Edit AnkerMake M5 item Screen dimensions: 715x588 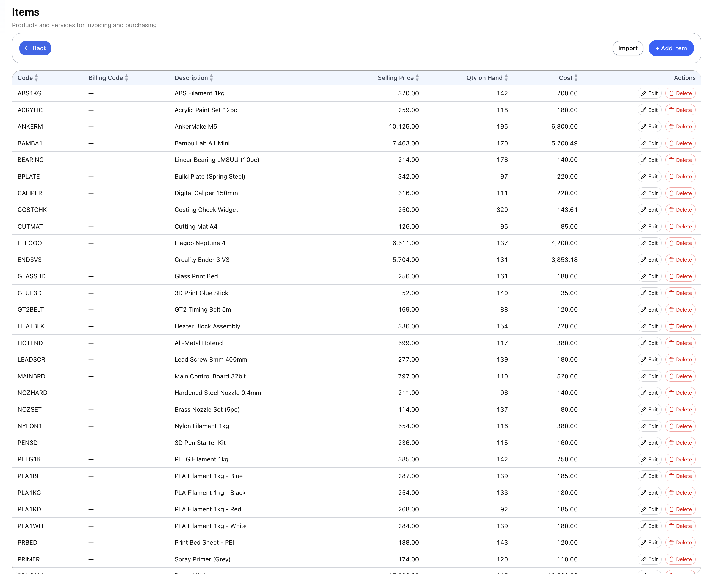tap(649, 127)
